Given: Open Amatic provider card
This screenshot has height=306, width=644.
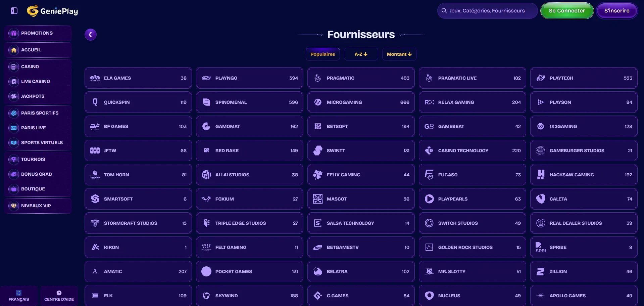Looking at the screenshot, I should coord(138,271).
